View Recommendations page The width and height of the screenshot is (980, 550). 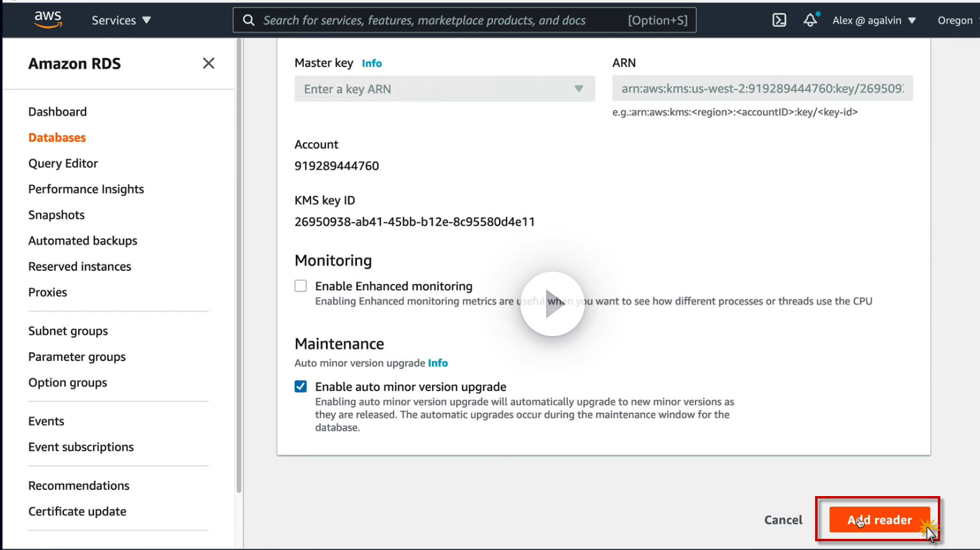point(79,486)
